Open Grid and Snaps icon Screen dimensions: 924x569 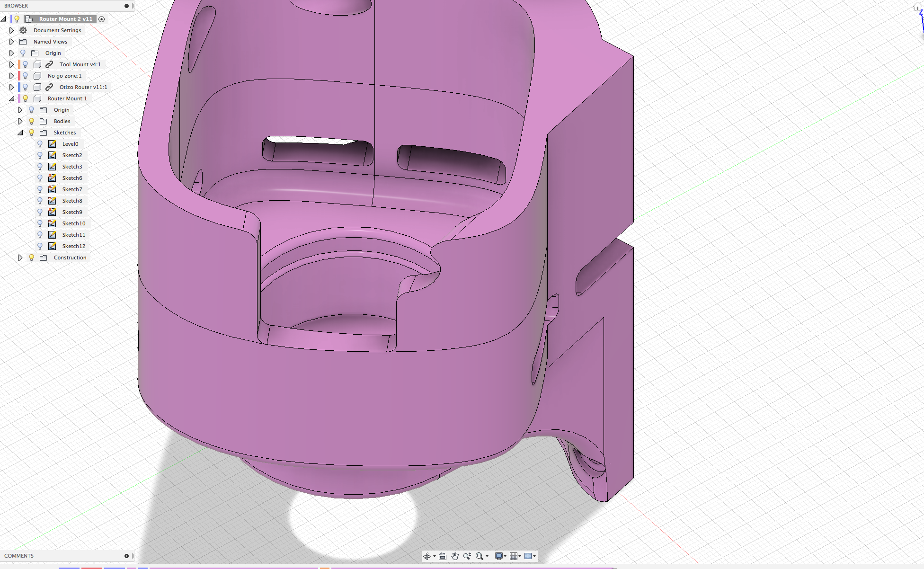tap(514, 556)
